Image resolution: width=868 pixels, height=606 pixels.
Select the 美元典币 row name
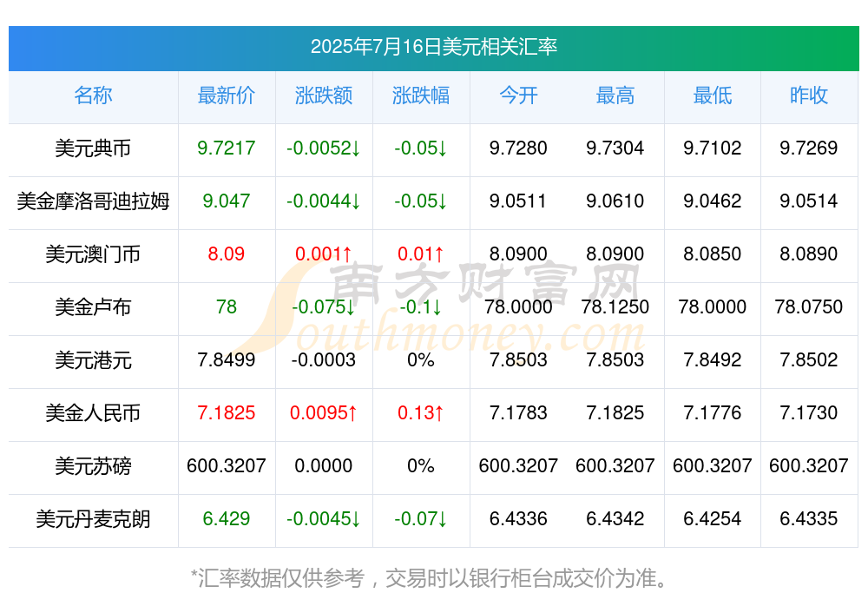point(93,148)
